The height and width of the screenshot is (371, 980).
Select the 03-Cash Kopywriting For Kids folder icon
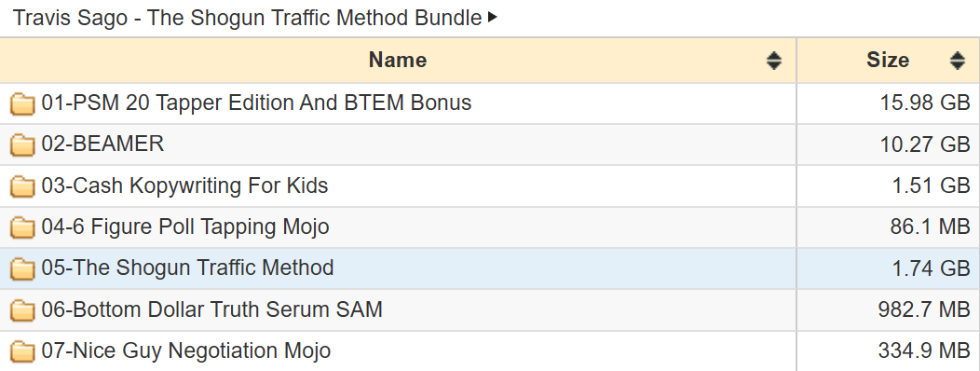pyautogui.click(x=22, y=186)
